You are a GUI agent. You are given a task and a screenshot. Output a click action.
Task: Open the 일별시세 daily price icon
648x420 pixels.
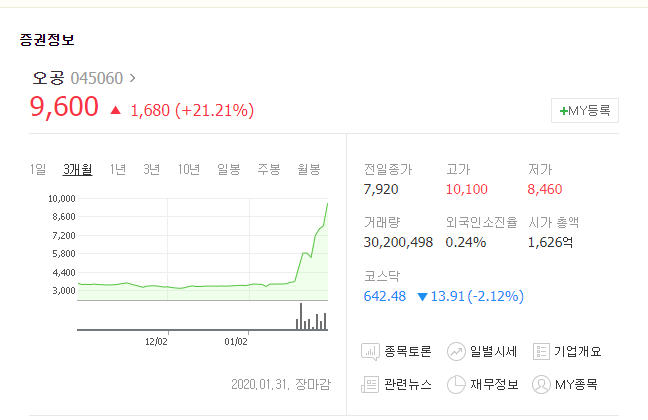click(456, 352)
